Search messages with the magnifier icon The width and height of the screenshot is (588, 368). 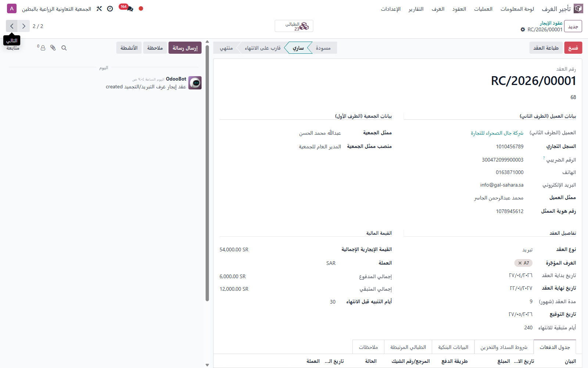(64, 48)
